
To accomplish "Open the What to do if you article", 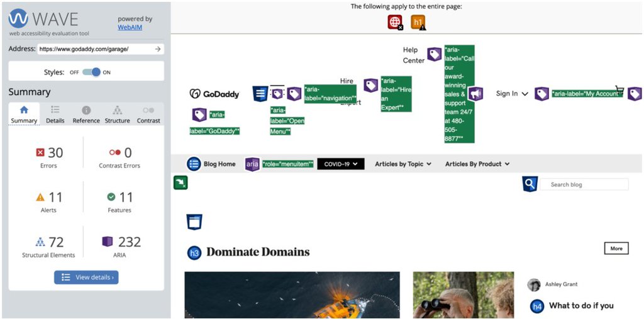I will (581, 305).
